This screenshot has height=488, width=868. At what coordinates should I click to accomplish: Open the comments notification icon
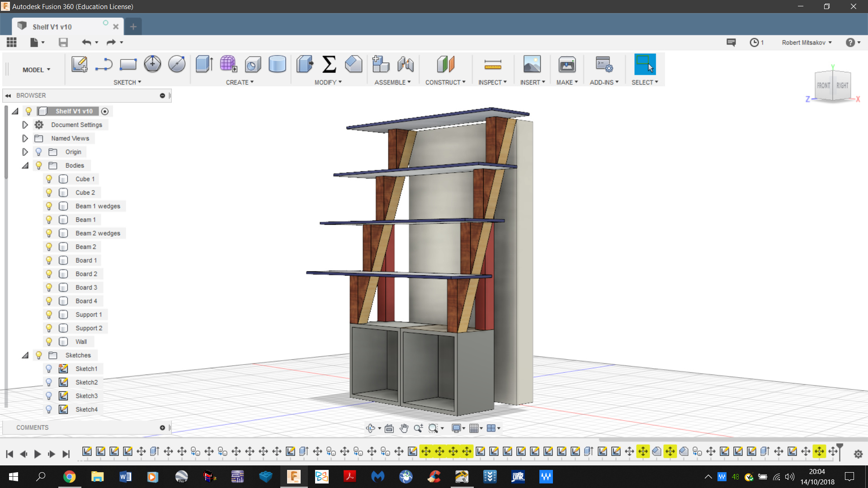tap(731, 42)
